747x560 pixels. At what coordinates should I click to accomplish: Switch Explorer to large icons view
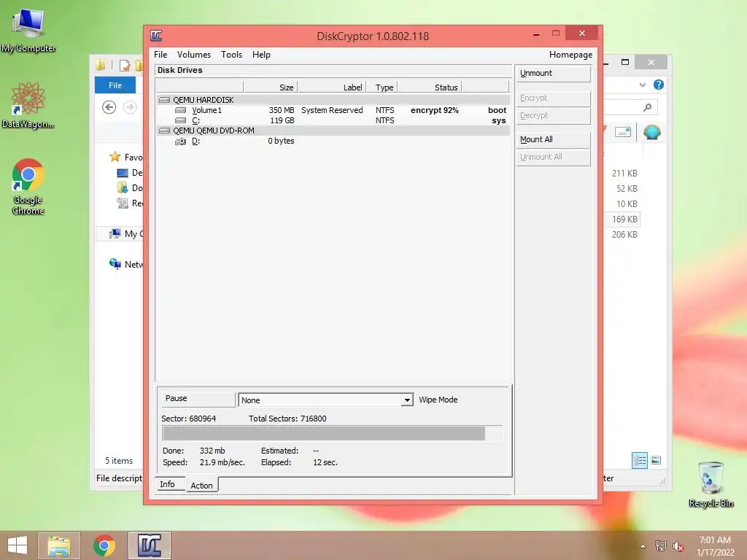[x=656, y=460]
